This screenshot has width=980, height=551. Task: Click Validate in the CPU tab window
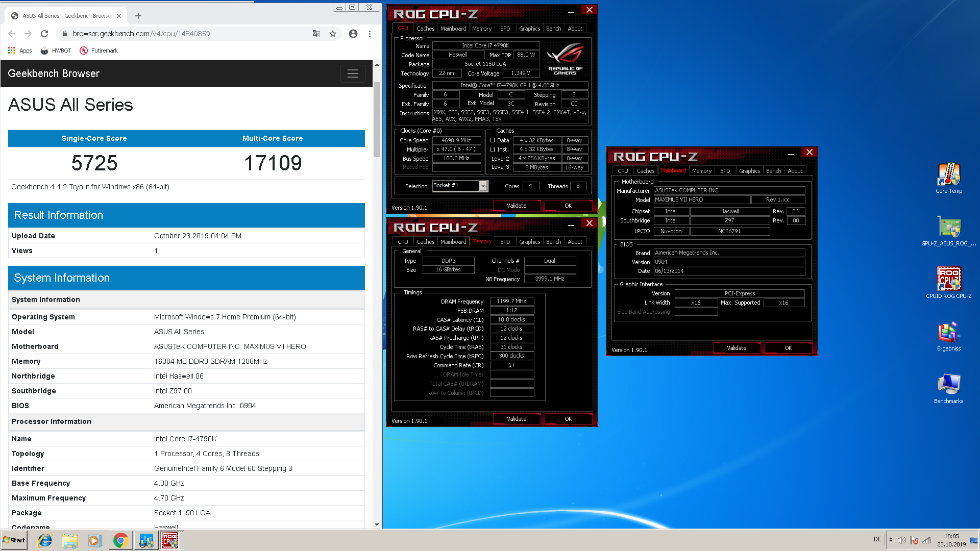click(517, 206)
